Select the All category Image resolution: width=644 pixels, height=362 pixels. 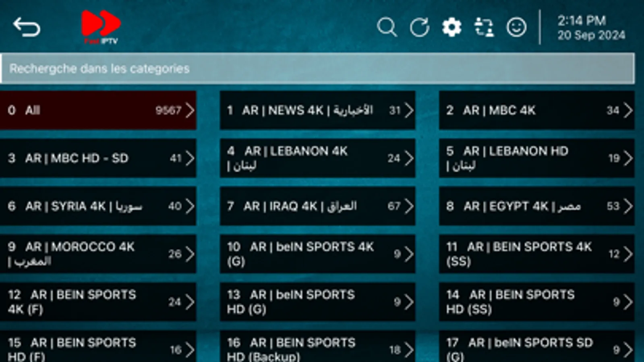98,110
